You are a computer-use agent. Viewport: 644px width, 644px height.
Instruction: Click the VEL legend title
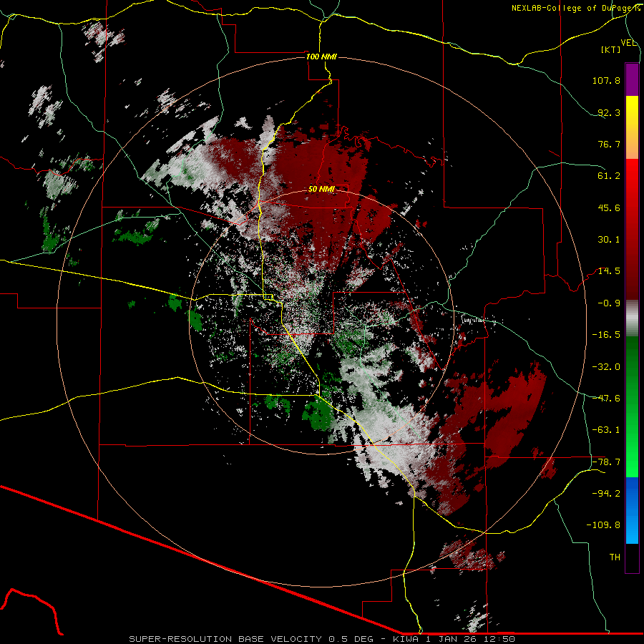[628, 43]
